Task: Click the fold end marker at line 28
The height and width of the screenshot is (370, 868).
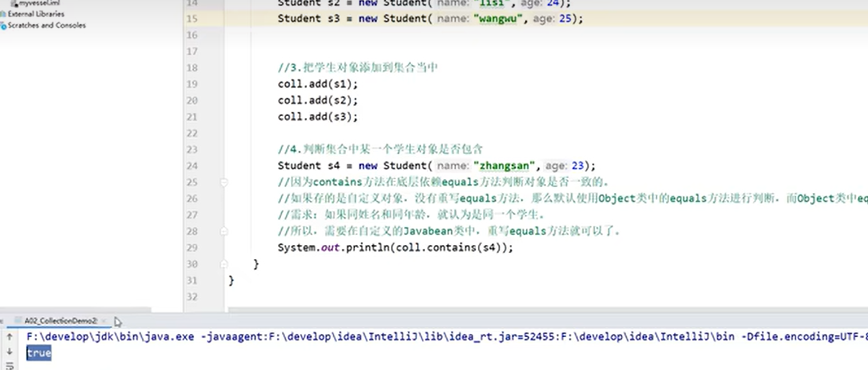Action: coord(224,231)
